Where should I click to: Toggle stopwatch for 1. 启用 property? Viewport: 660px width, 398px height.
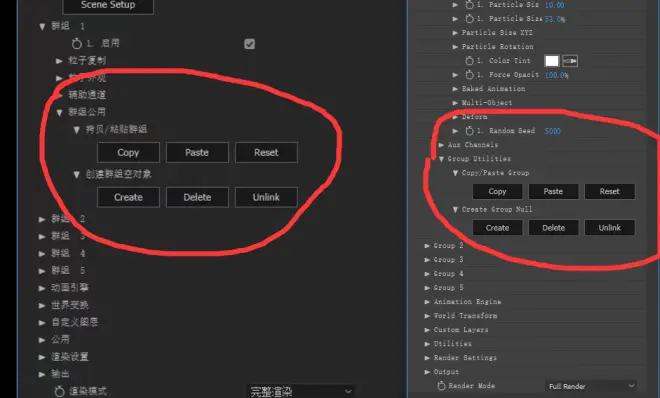coord(77,43)
